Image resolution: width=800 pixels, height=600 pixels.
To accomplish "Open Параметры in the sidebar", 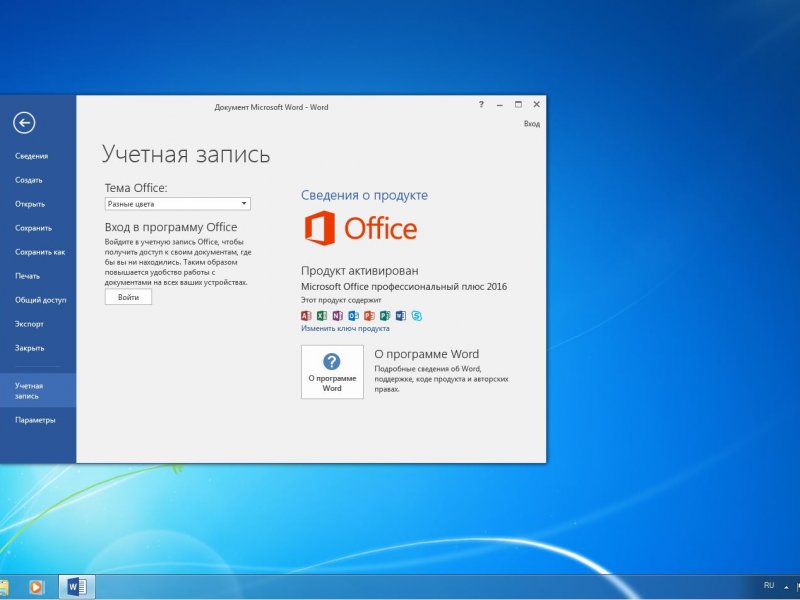I will pos(35,420).
